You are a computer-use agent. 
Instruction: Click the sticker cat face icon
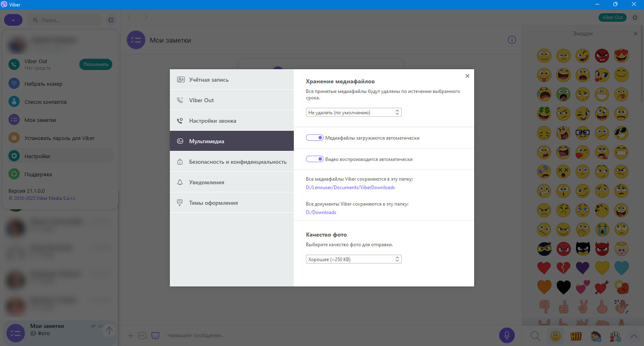pyautogui.click(x=155, y=336)
